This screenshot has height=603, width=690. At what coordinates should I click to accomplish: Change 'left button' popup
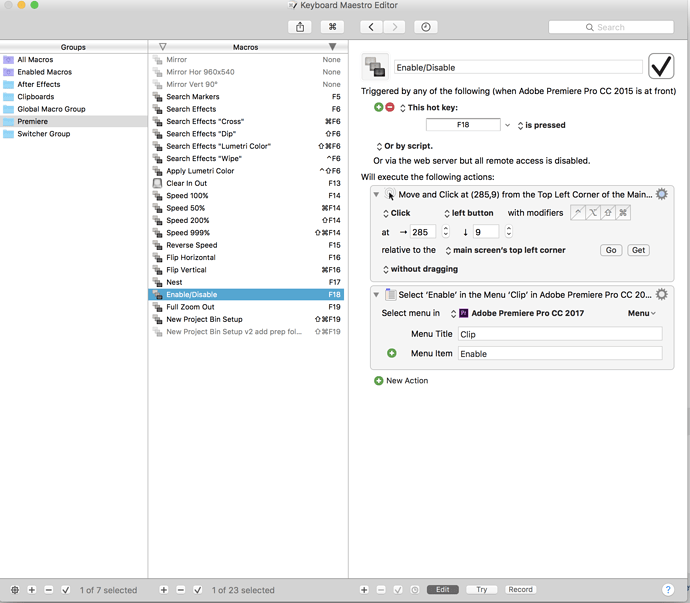469,213
